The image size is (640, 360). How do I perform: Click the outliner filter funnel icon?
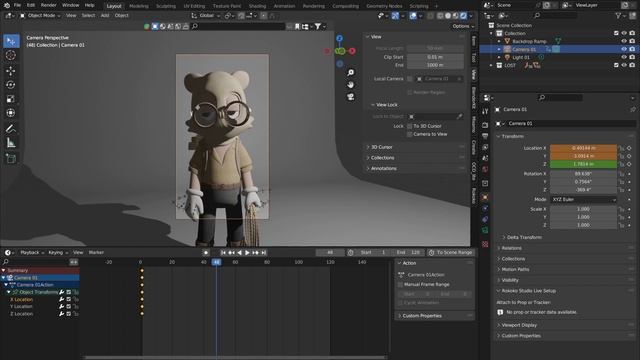(618, 16)
